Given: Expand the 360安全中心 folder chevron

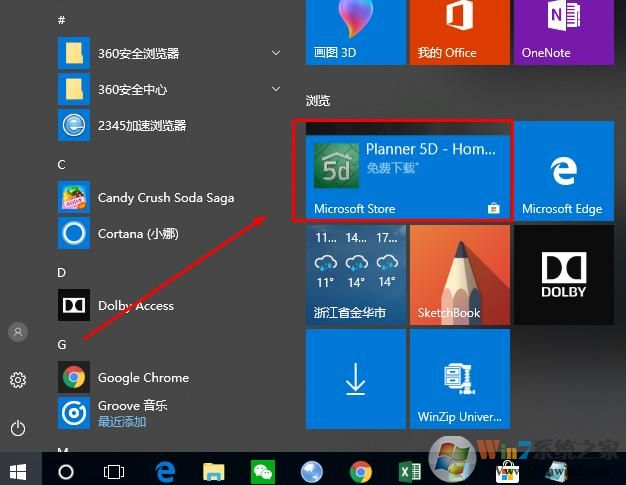Looking at the screenshot, I should coord(276,89).
